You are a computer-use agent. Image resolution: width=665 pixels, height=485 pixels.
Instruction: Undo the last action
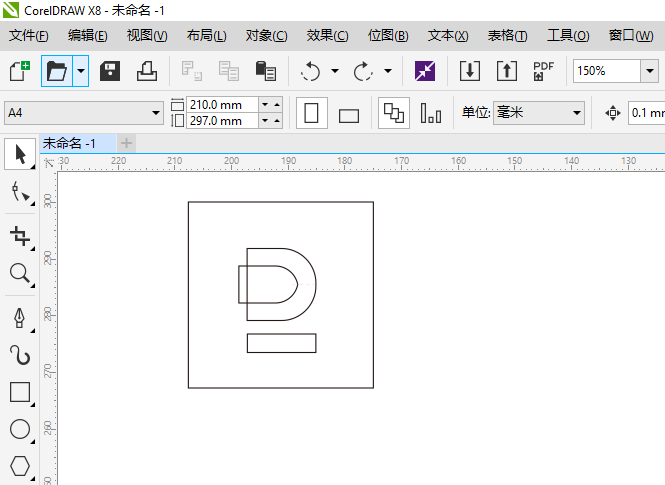point(310,71)
